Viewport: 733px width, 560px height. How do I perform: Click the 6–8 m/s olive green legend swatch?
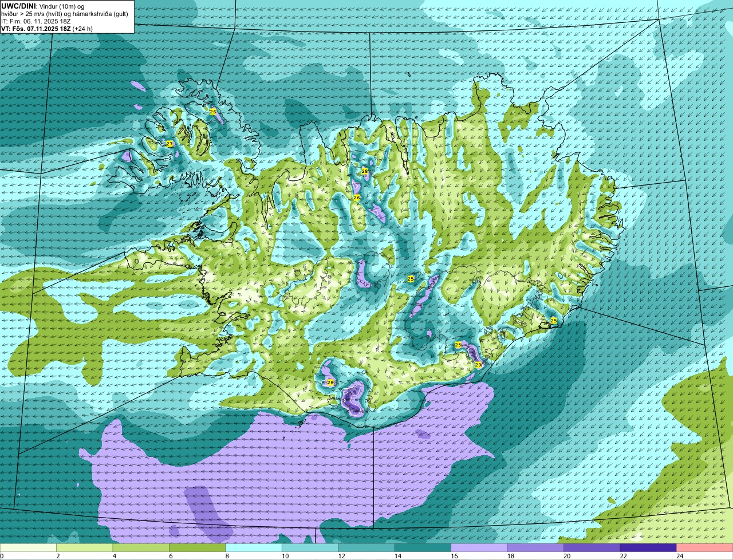(198, 547)
